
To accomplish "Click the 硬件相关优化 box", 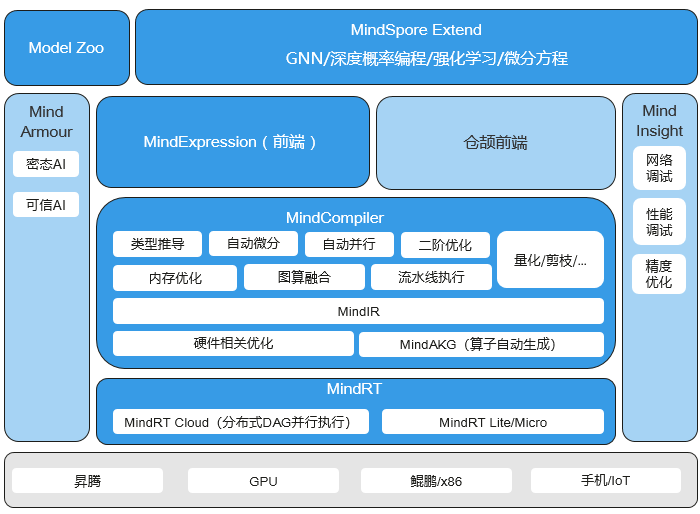I will 233,343.
